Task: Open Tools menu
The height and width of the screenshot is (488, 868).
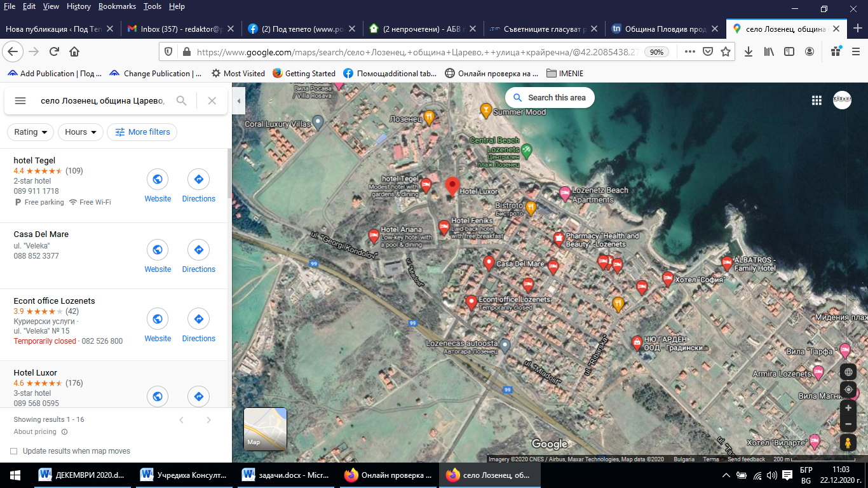Action: (153, 6)
